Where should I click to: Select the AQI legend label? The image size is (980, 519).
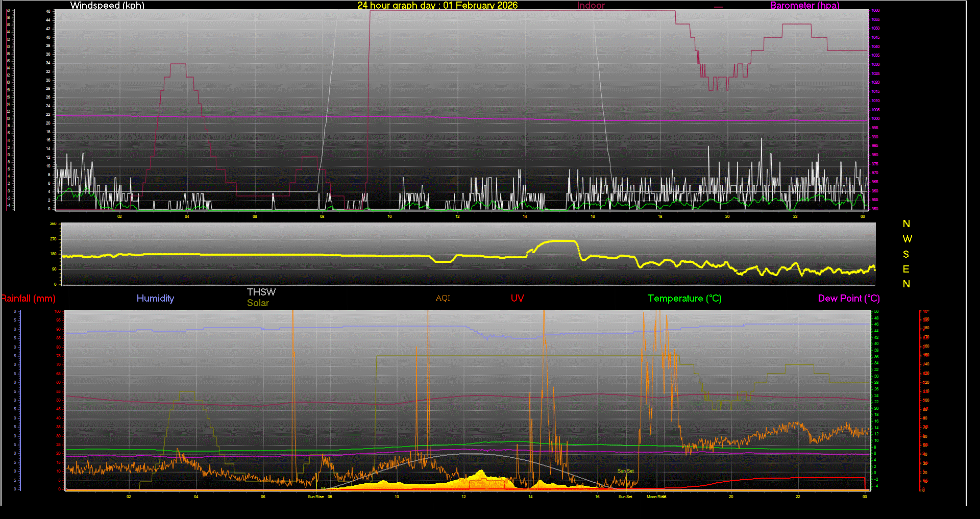click(x=443, y=298)
